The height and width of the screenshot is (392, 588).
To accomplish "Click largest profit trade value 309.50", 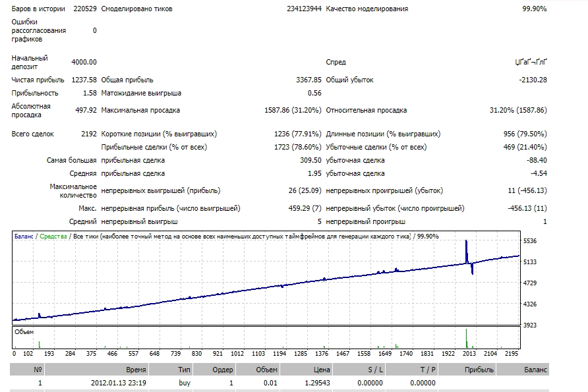I will pos(310,160).
